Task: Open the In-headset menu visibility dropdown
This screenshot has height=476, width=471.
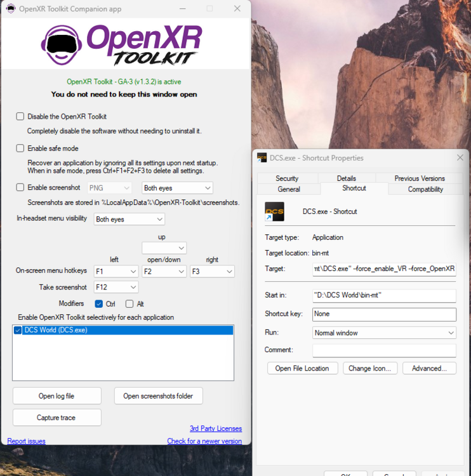Action: pos(129,219)
